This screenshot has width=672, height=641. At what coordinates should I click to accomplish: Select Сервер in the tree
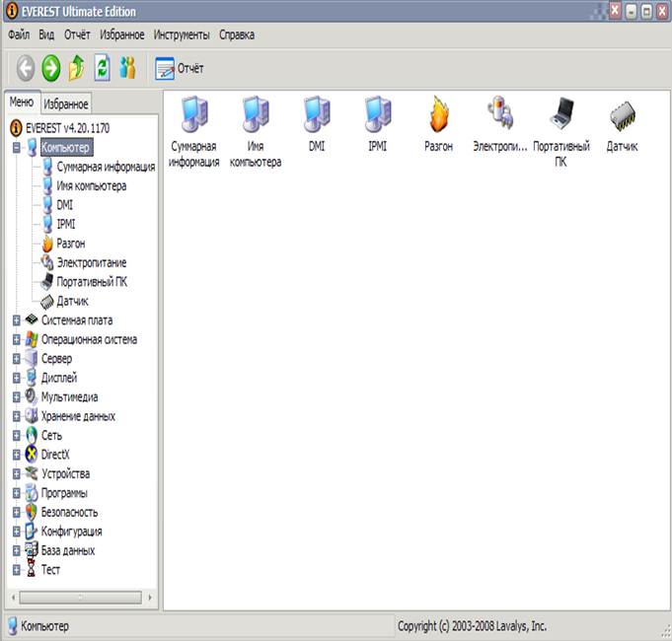(56, 358)
